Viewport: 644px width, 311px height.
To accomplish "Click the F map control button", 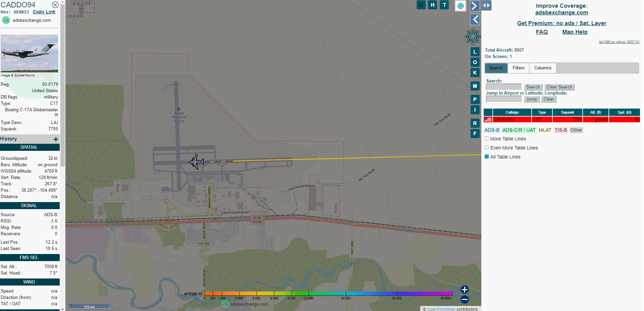I will pos(475,134).
